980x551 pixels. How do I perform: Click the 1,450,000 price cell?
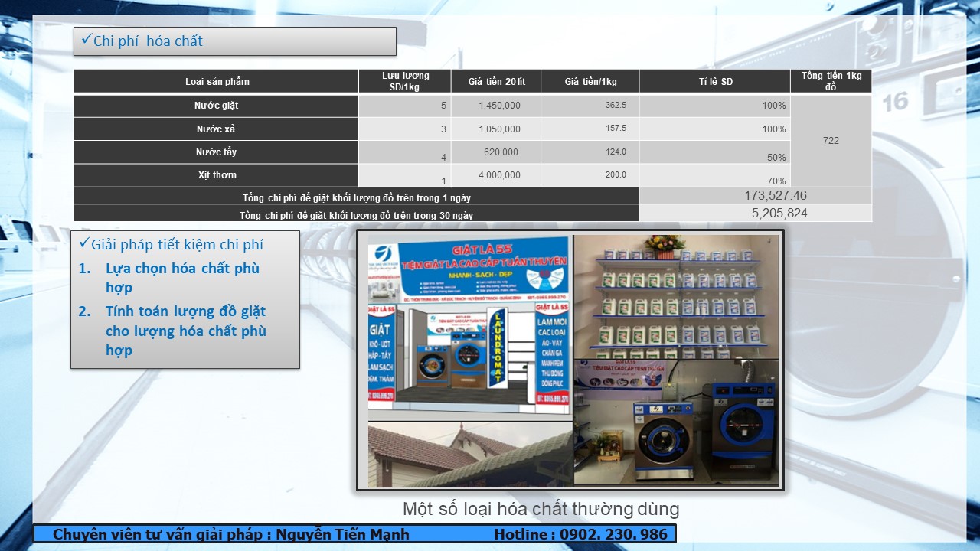[x=496, y=106]
